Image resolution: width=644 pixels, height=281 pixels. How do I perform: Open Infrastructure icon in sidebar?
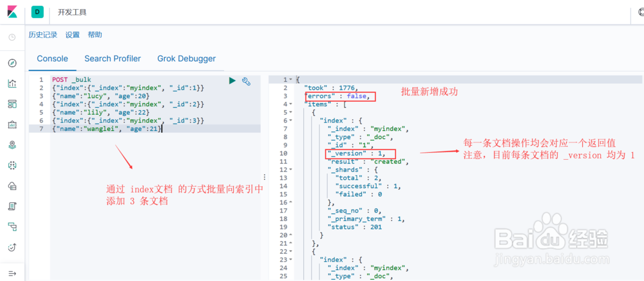point(12,186)
